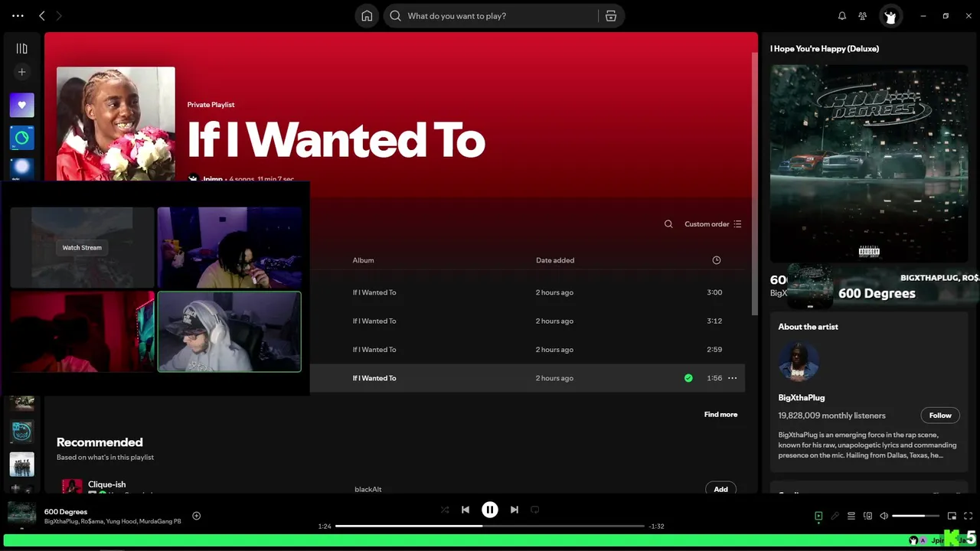Select the gray hoodie webcam tile
980x551 pixels.
(x=230, y=331)
